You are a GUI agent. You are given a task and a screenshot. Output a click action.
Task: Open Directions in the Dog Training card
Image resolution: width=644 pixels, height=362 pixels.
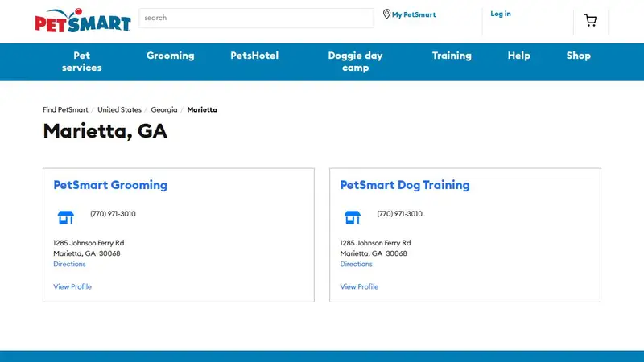coord(356,264)
